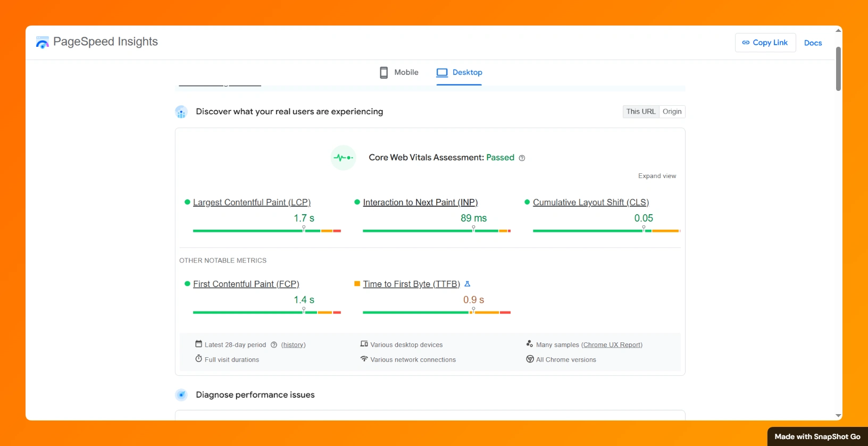The width and height of the screenshot is (868, 446).
Task: Click the Chrome versions icon
Action: (530, 359)
